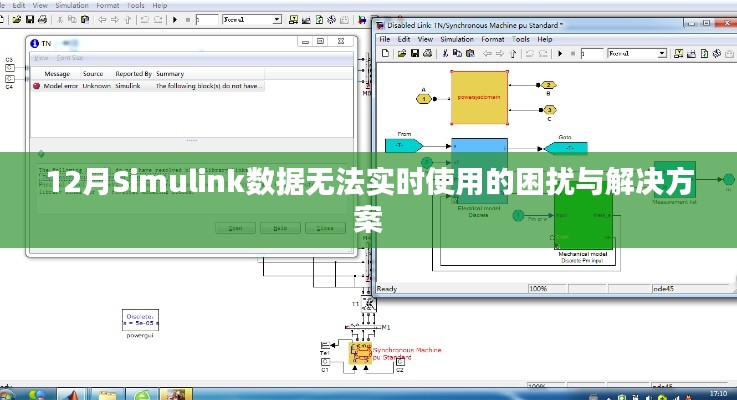The height and width of the screenshot is (400, 737).
Task: Open Edit menu in Synchronous Machine window
Action: click(404, 39)
